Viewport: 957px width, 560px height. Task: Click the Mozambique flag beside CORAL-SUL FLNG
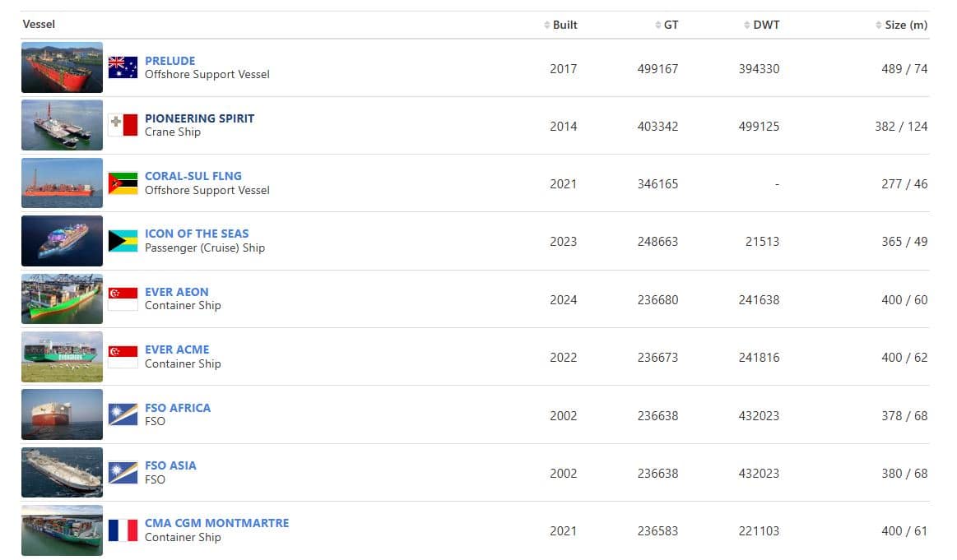point(123,183)
